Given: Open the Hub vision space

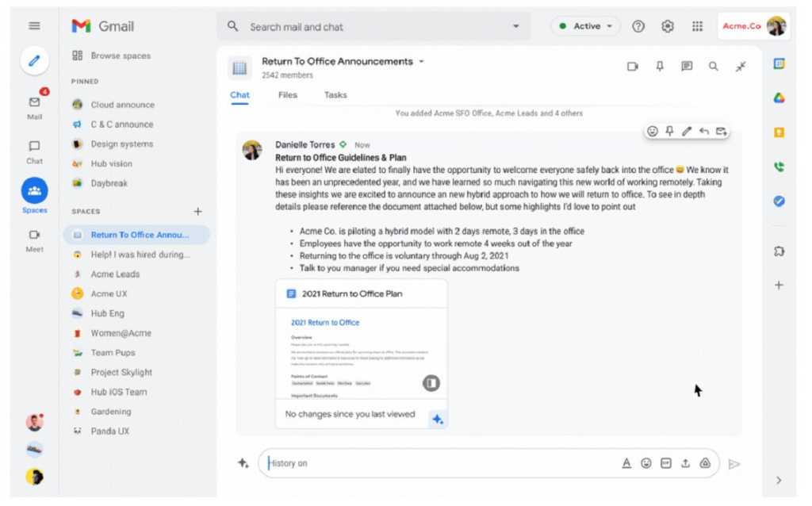Looking at the screenshot, I should (111, 163).
